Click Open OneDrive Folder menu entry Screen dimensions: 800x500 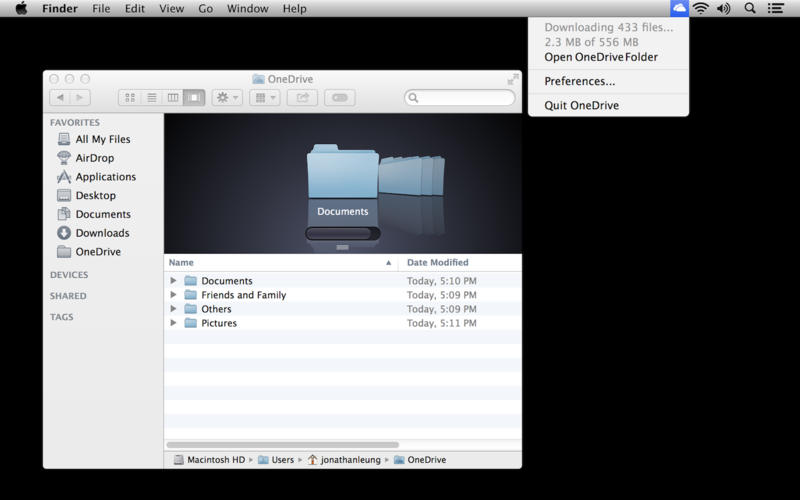(x=601, y=57)
